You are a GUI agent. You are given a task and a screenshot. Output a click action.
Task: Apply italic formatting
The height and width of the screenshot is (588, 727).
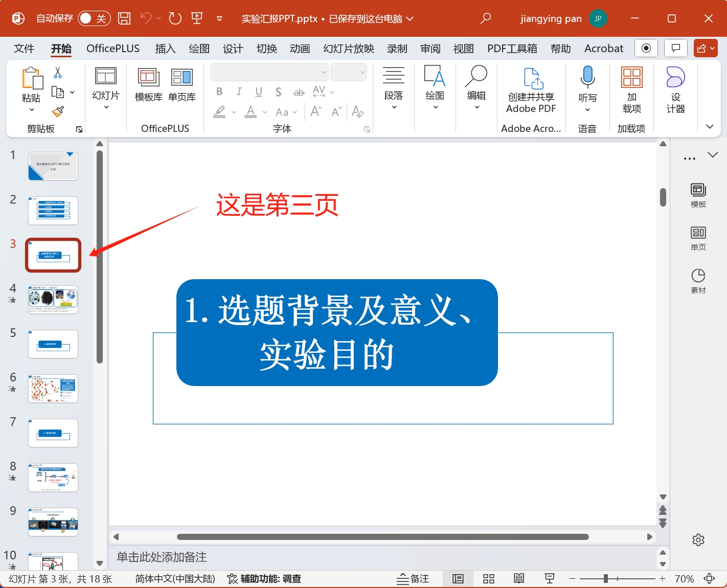[x=239, y=92]
